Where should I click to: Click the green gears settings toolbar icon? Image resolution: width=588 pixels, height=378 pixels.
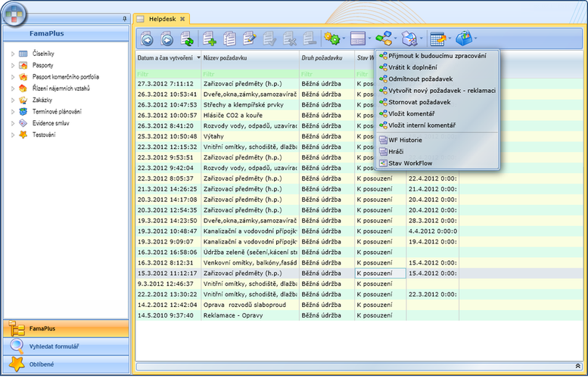pos(331,38)
